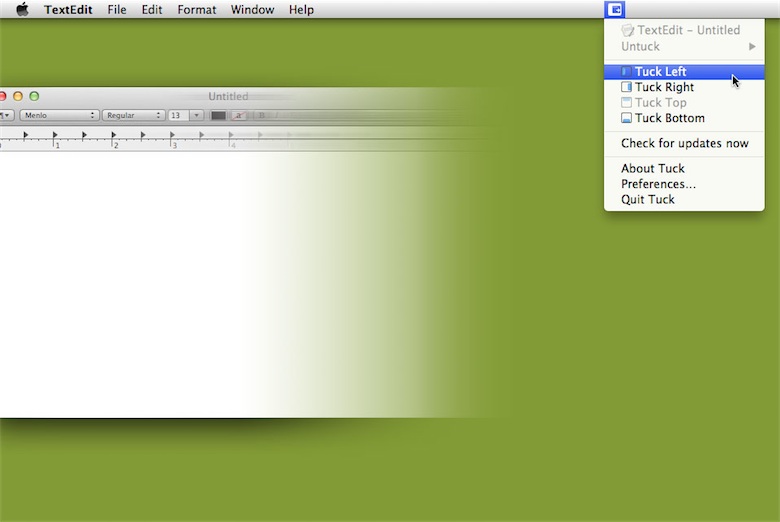Viewport: 780px width, 522px height.
Task: Click the tab stop at ruler mark 2
Action: point(113,135)
